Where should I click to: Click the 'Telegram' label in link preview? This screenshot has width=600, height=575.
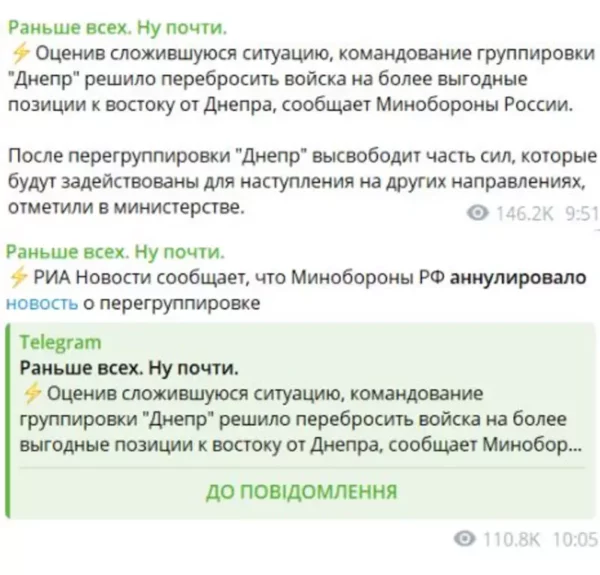point(60,342)
